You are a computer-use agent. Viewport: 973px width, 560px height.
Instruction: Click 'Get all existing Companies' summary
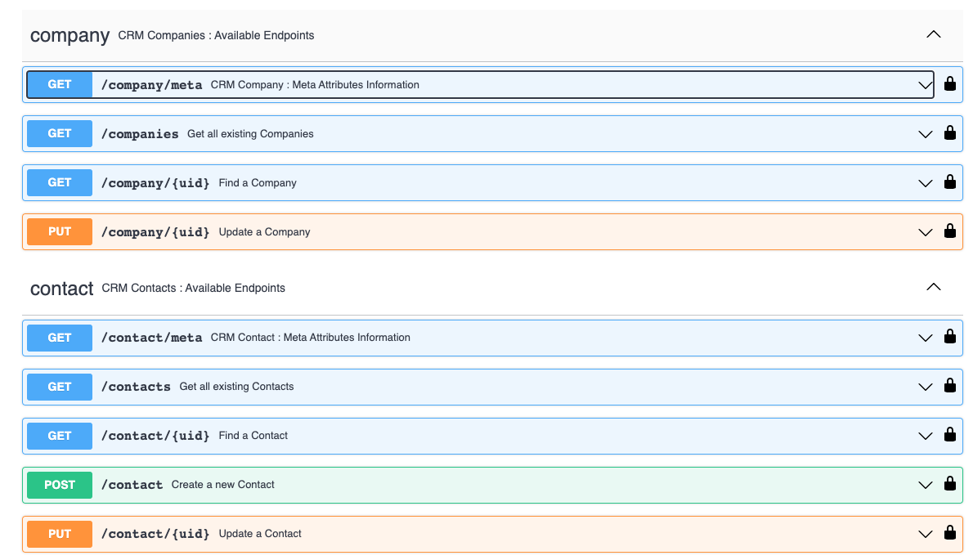tap(250, 134)
